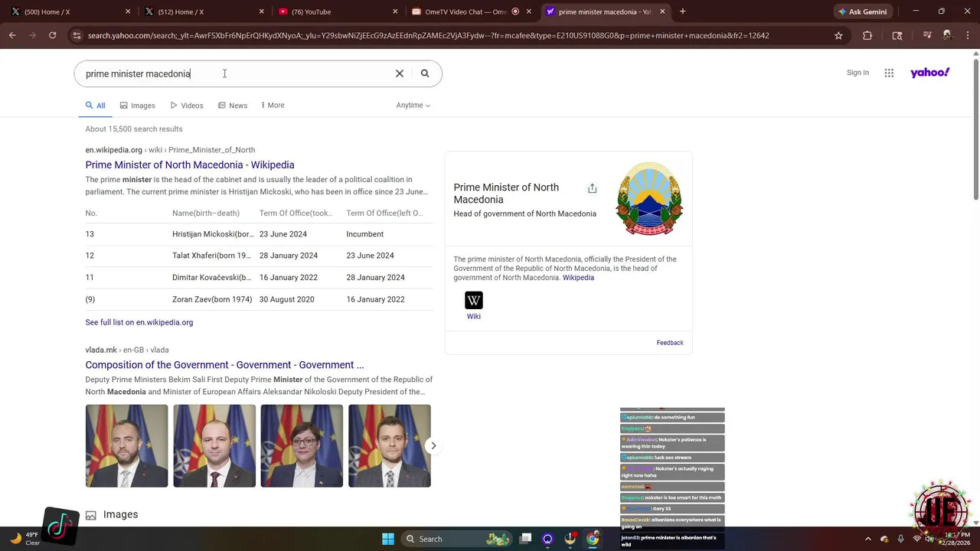Image resolution: width=980 pixels, height=551 pixels.
Task: Select the Talat Xhaferi table cell
Action: [211, 256]
